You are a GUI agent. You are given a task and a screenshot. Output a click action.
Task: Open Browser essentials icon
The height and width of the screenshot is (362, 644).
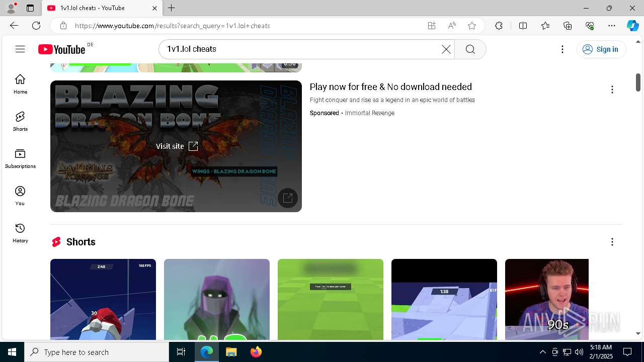click(590, 26)
